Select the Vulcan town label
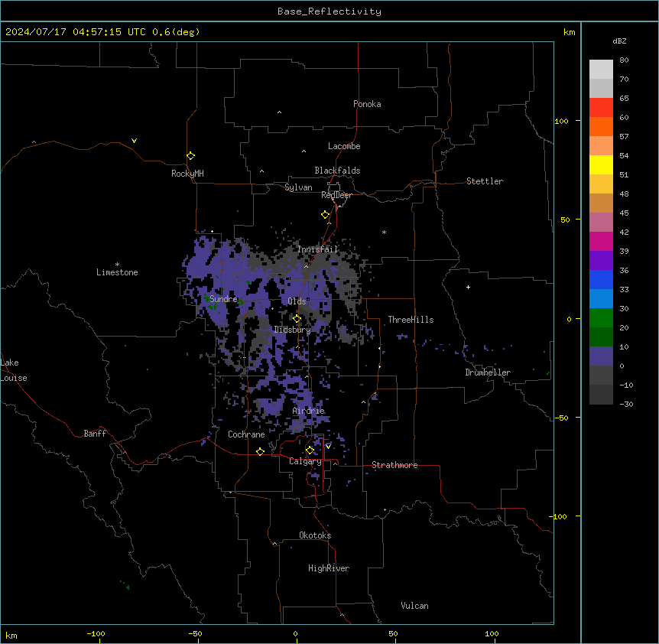This screenshot has height=644, width=659. [415, 606]
